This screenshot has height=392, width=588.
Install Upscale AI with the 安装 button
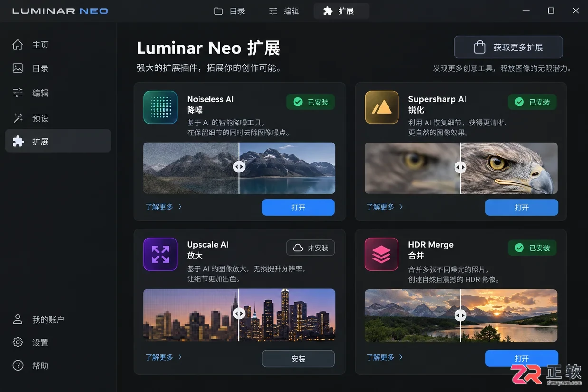pos(298,359)
